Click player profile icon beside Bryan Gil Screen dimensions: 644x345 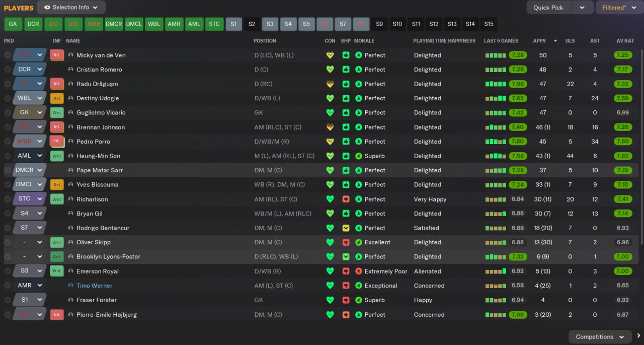71,214
